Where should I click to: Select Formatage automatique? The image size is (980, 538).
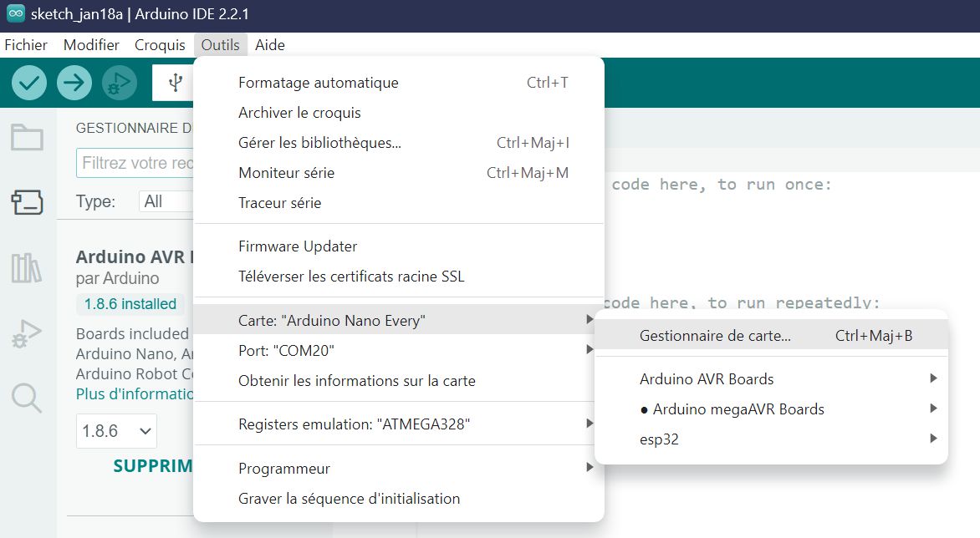pyautogui.click(x=399, y=83)
